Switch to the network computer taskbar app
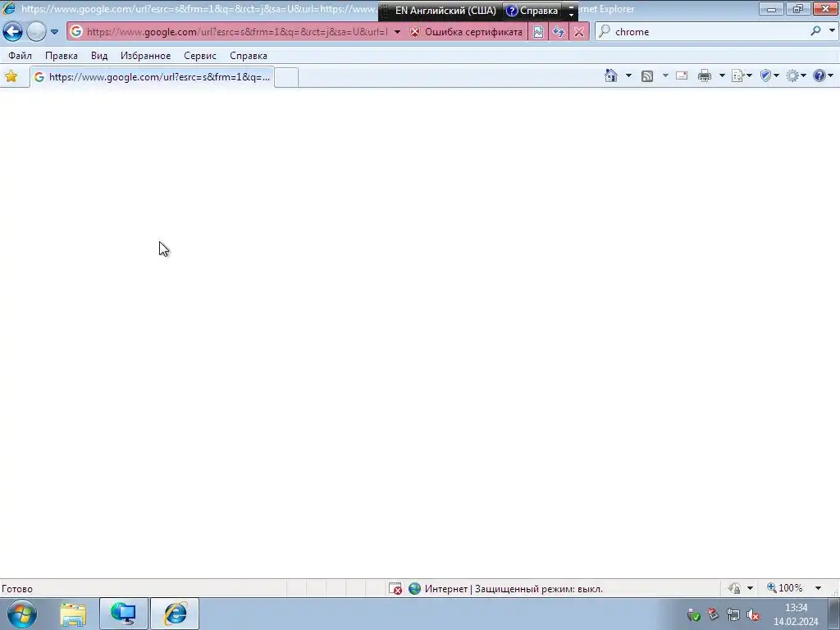Screen dimensions: 840x630 tap(123, 614)
